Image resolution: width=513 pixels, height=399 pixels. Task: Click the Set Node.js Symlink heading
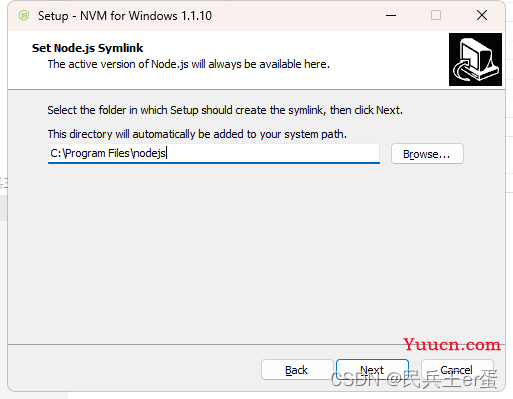[x=87, y=48]
